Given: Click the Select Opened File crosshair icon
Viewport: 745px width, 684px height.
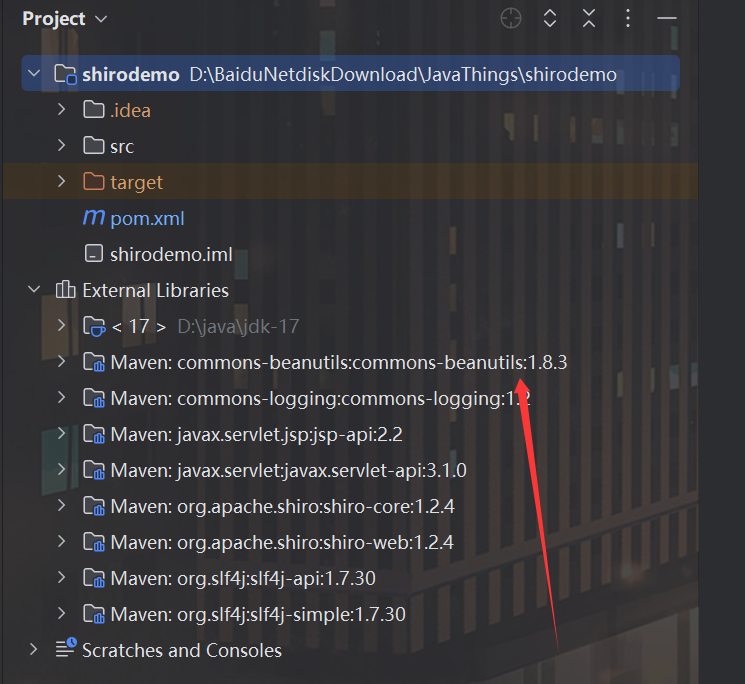Looking at the screenshot, I should [x=511, y=18].
